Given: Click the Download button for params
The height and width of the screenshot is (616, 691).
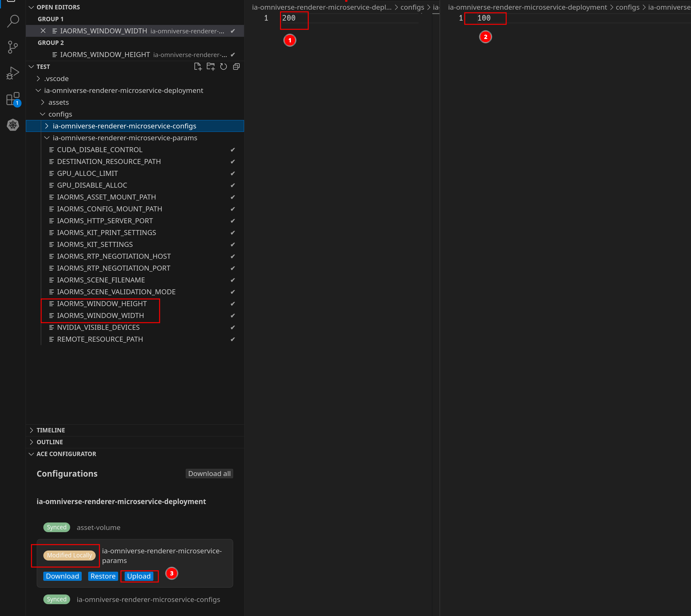Looking at the screenshot, I should pos(62,576).
